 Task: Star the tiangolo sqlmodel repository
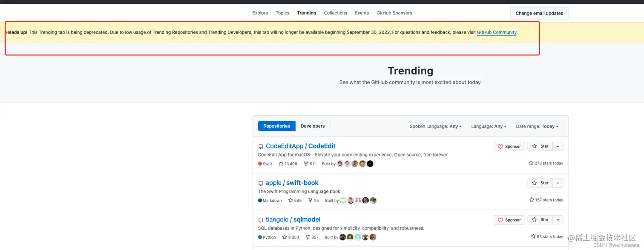point(540,220)
